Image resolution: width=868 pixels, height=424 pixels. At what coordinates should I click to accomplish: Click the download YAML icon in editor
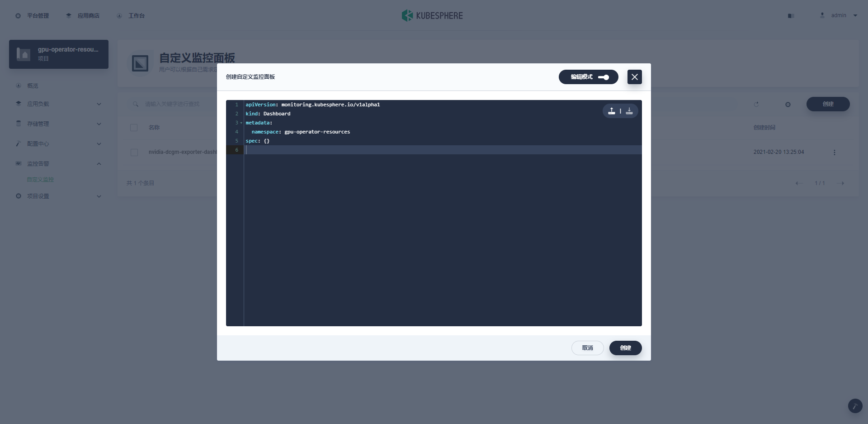pyautogui.click(x=629, y=111)
